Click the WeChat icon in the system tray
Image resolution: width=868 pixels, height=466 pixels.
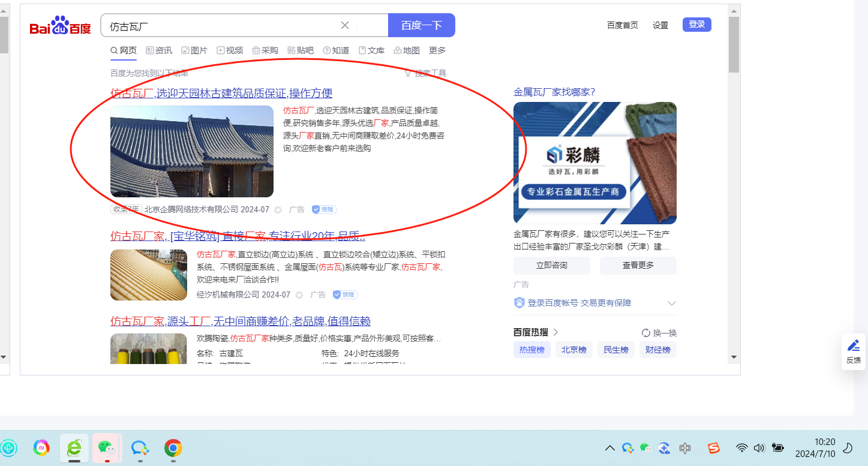pyautogui.click(x=645, y=447)
